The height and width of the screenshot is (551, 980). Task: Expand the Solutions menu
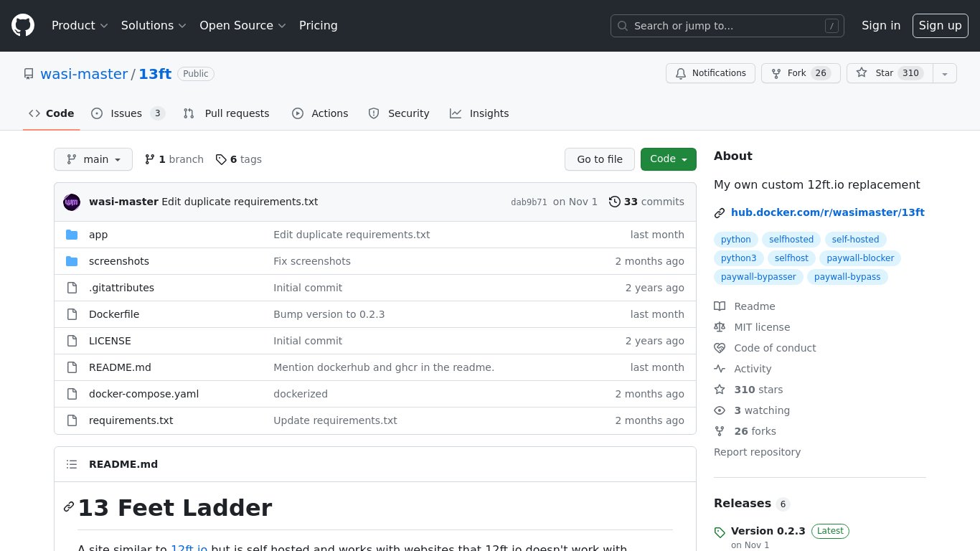click(154, 26)
